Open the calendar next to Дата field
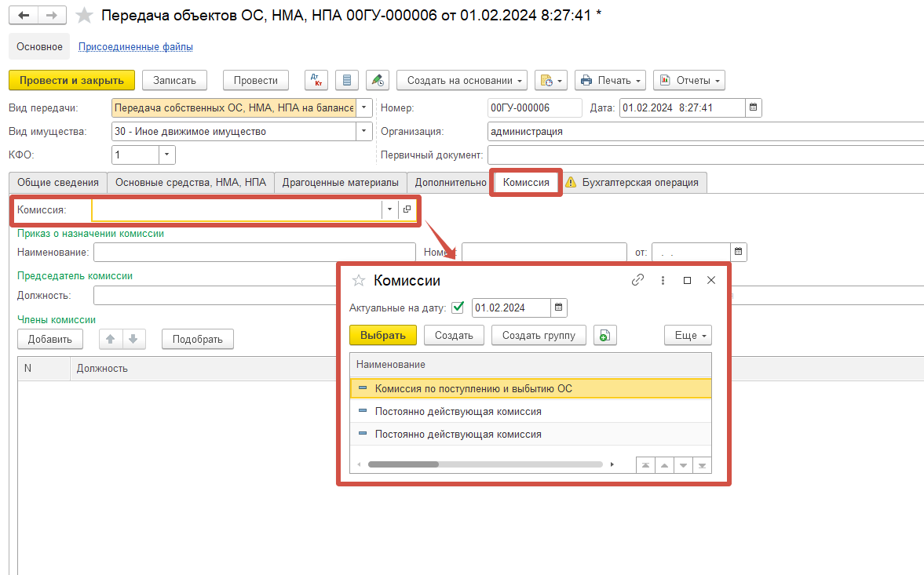 point(753,107)
